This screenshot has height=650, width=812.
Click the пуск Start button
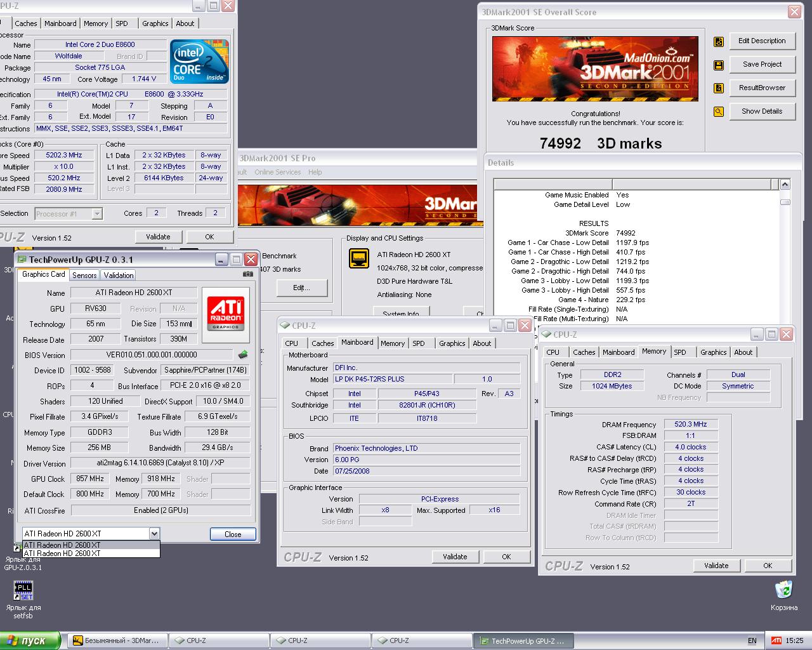pos(30,640)
